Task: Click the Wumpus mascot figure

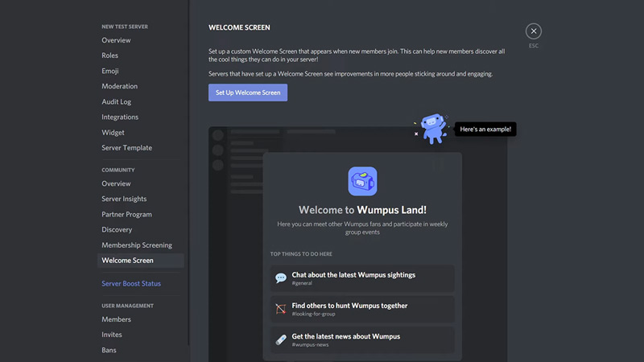Action: (x=432, y=129)
